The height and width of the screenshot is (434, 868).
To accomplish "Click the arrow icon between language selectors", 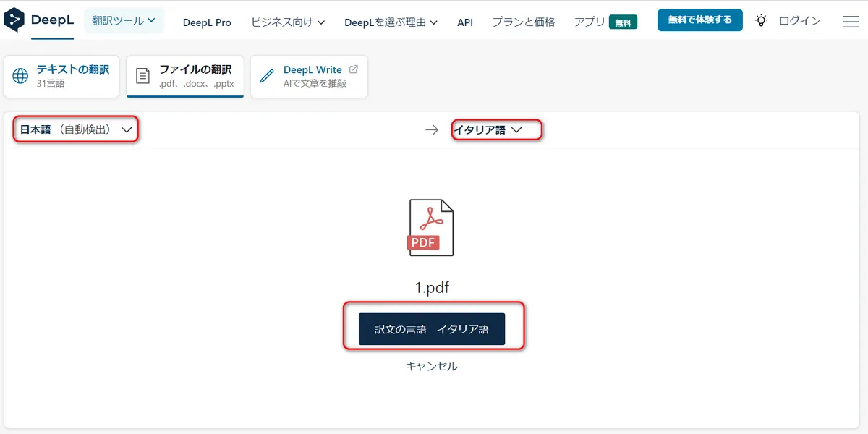I will [x=432, y=130].
